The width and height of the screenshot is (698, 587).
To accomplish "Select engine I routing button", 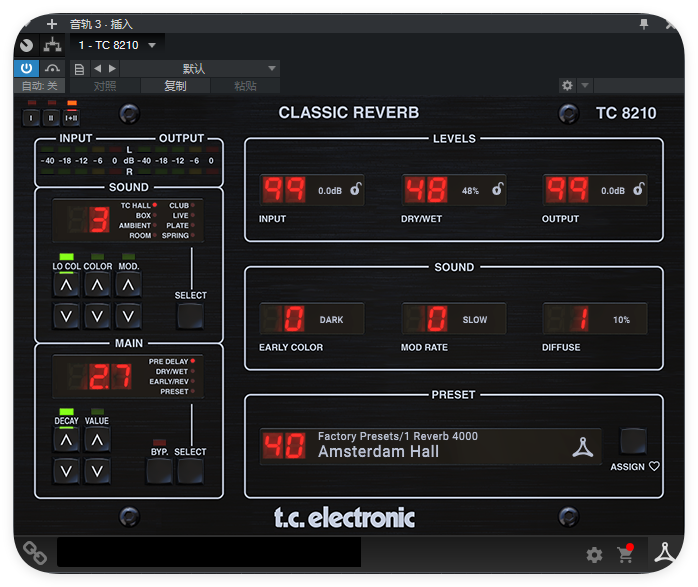I will pyautogui.click(x=31, y=118).
